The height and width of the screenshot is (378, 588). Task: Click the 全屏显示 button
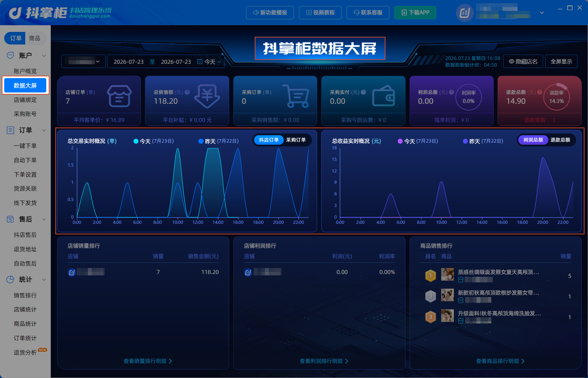561,62
